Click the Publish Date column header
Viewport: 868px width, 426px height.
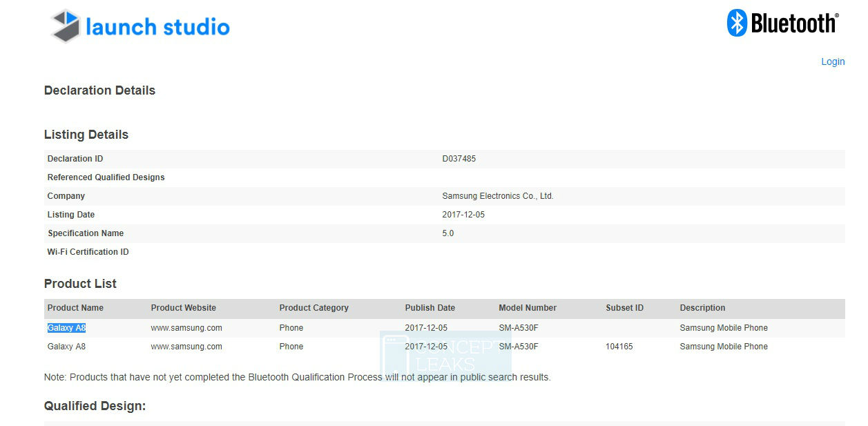430,308
